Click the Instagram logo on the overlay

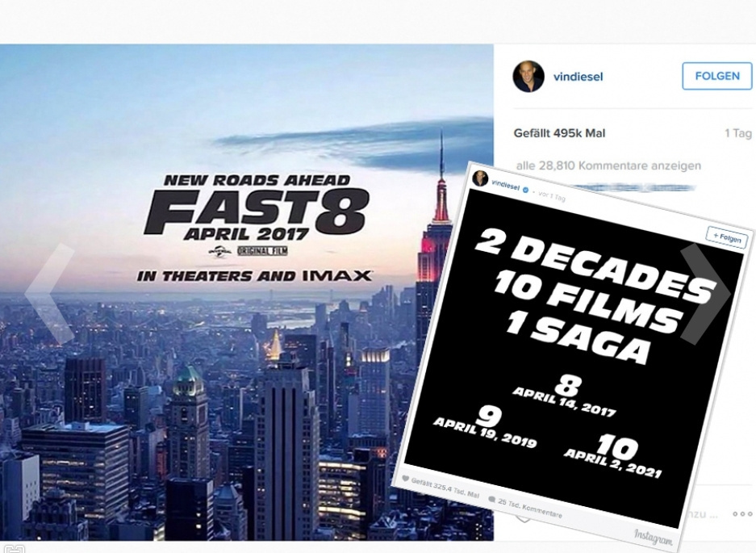[653, 536]
